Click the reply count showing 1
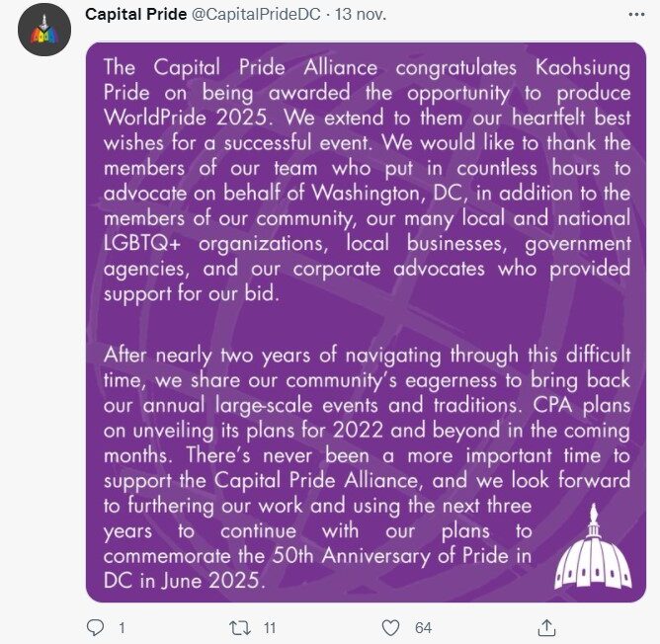Screen dimensions: 660x644 122,627
